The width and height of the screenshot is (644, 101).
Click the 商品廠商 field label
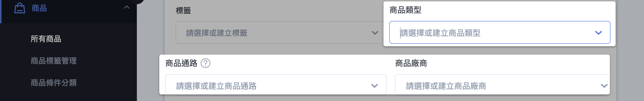tap(411, 63)
